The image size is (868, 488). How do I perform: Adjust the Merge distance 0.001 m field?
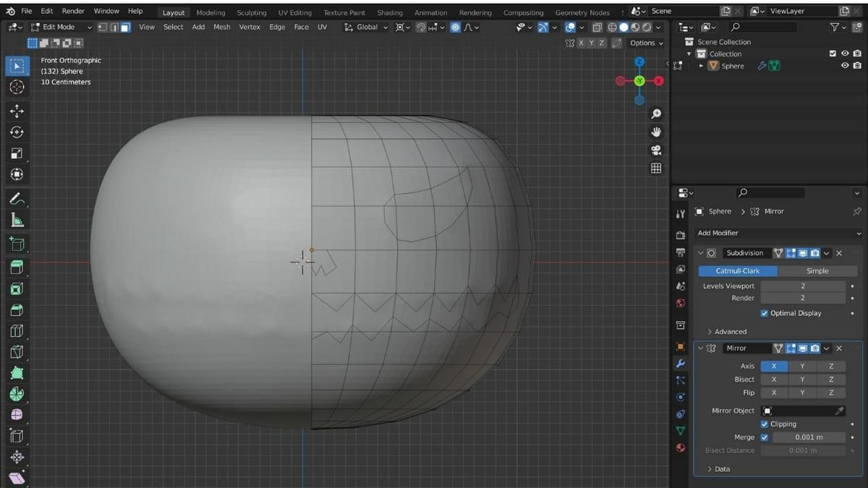coord(809,437)
